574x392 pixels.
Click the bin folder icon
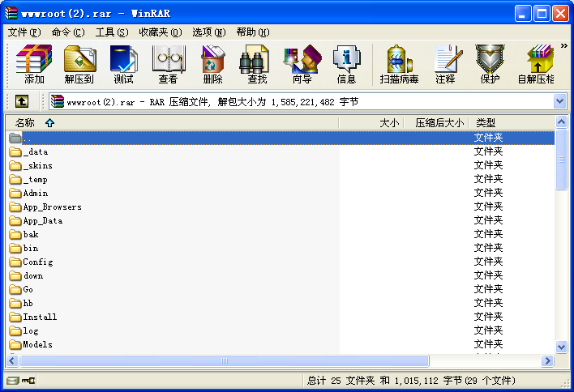pos(15,249)
